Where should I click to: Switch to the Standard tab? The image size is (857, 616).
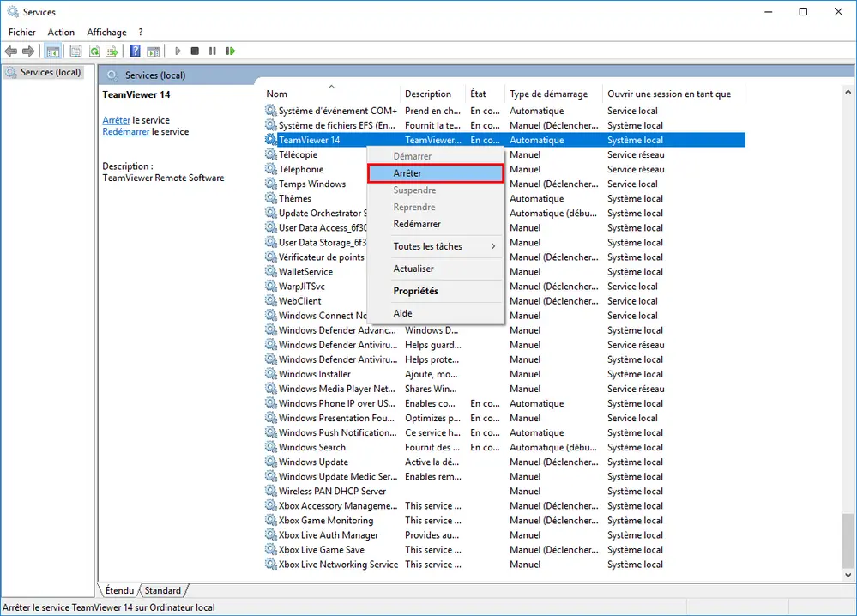pyautogui.click(x=162, y=590)
